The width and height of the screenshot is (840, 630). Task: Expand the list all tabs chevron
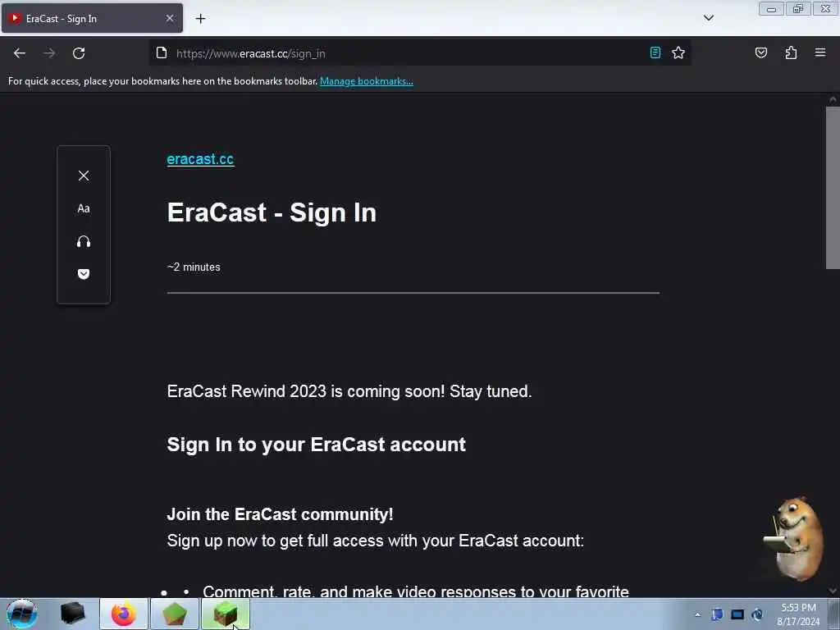pos(708,18)
